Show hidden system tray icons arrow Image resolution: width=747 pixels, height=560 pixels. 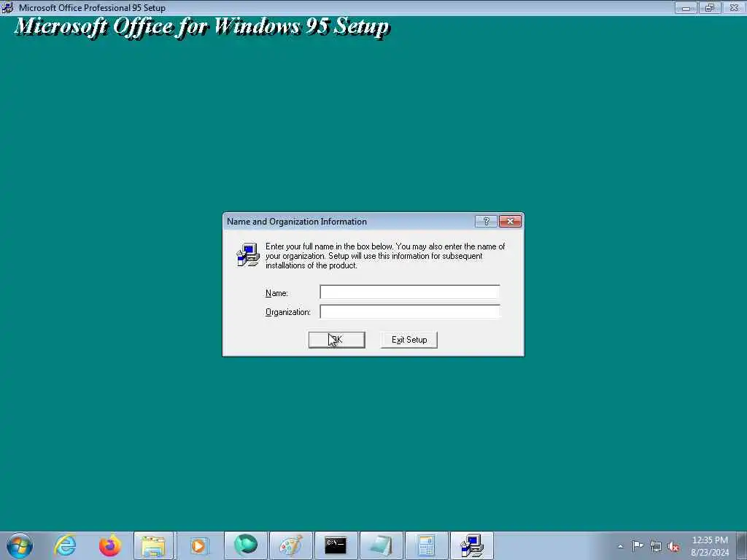pyautogui.click(x=620, y=546)
